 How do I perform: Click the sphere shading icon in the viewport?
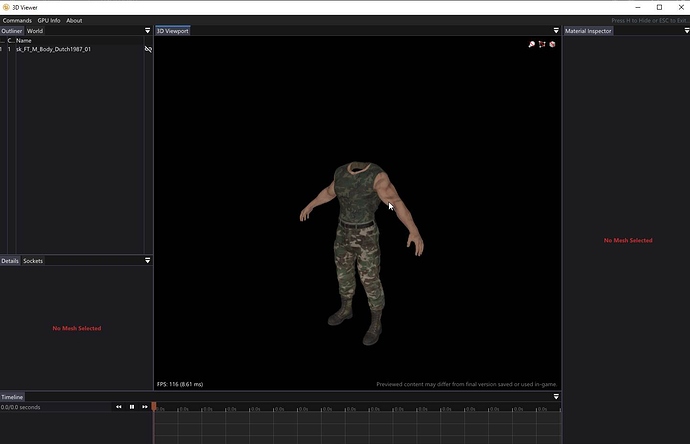pyautogui.click(x=552, y=44)
